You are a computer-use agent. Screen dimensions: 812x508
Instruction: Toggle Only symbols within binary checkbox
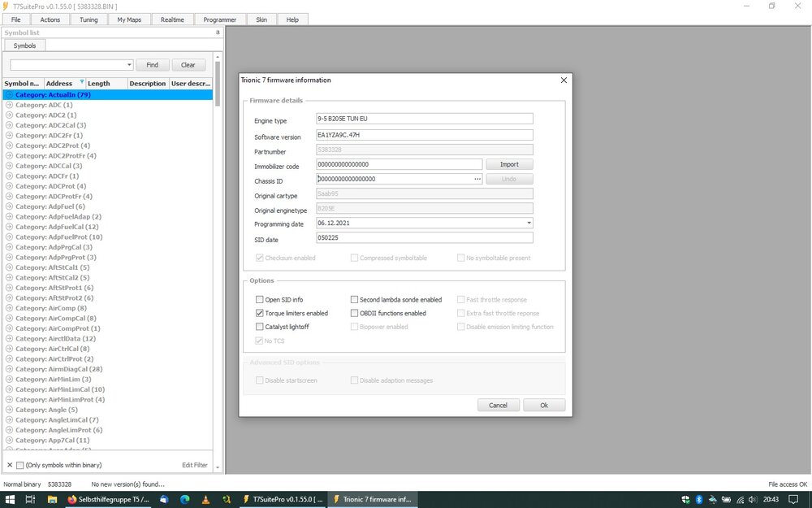point(19,465)
